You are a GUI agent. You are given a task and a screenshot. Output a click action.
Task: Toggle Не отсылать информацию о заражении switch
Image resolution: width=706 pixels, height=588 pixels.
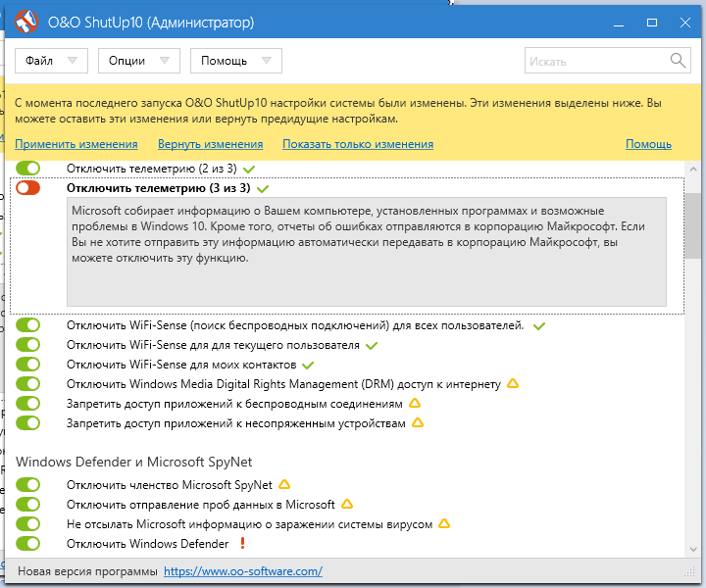(x=27, y=523)
